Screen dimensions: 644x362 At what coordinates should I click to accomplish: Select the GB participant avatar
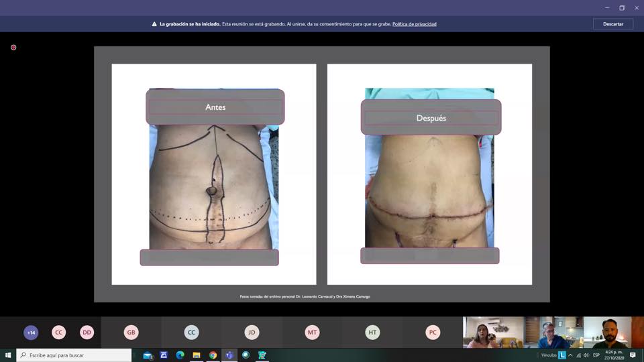(x=131, y=333)
